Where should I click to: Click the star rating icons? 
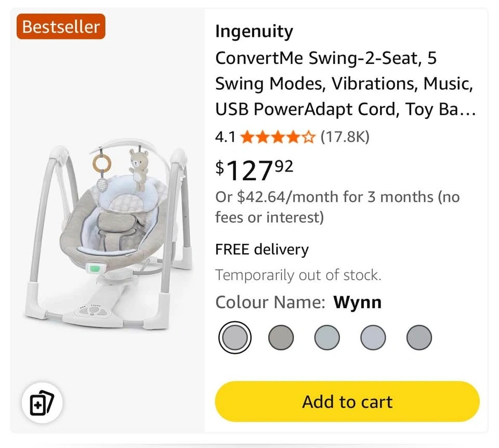pos(278,137)
